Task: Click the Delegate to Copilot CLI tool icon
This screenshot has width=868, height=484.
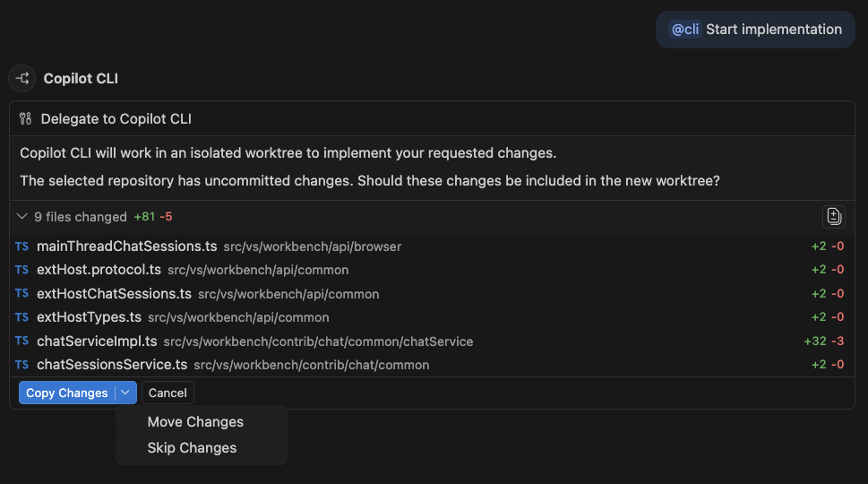Action: [x=25, y=119]
